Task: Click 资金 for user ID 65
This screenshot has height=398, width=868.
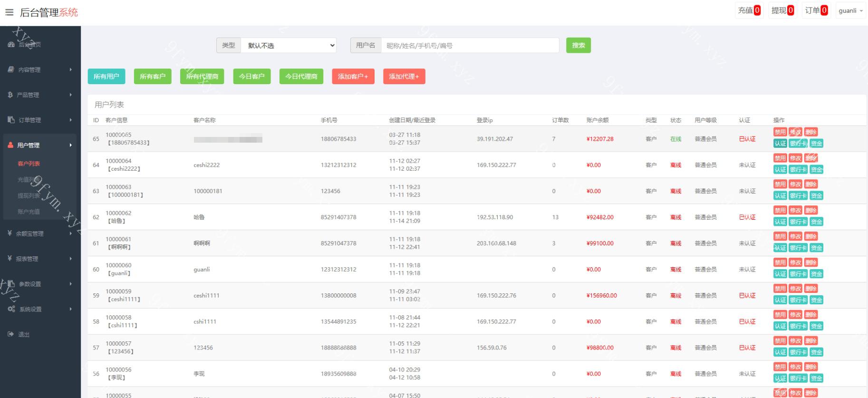Action: (817, 144)
